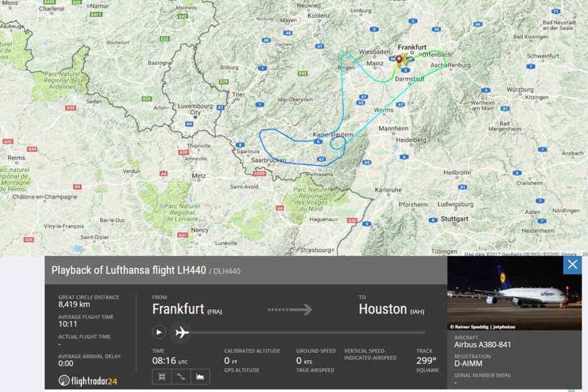Viewport: 588px width, 392px height.
Task: Grab the airplane handle on playback slider
Action: (182, 333)
